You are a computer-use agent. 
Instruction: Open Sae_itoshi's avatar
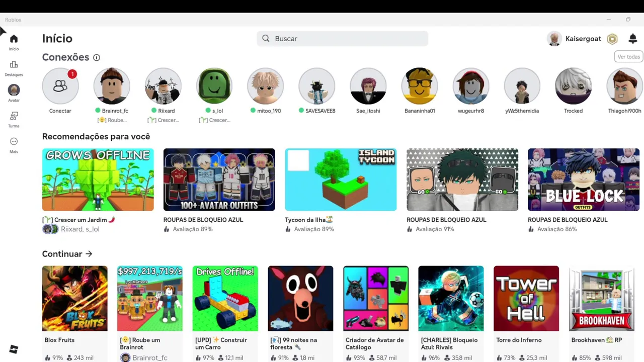click(x=368, y=86)
